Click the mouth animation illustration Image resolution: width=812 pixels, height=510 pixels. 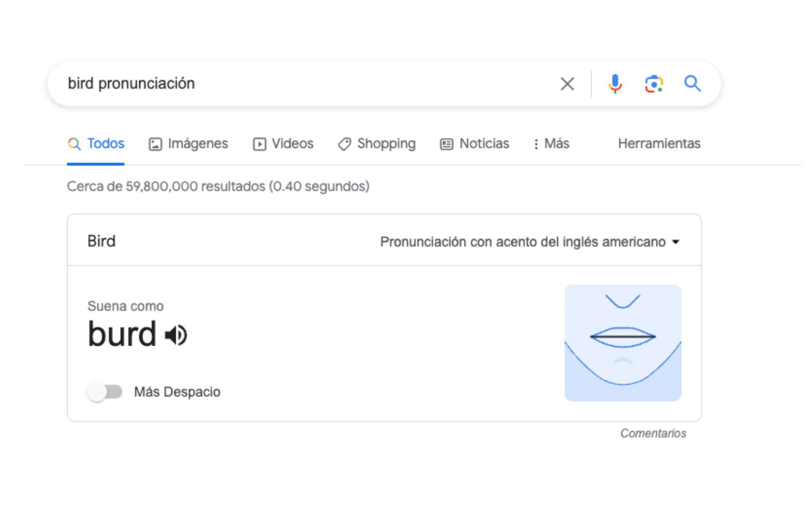pos(623,341)
